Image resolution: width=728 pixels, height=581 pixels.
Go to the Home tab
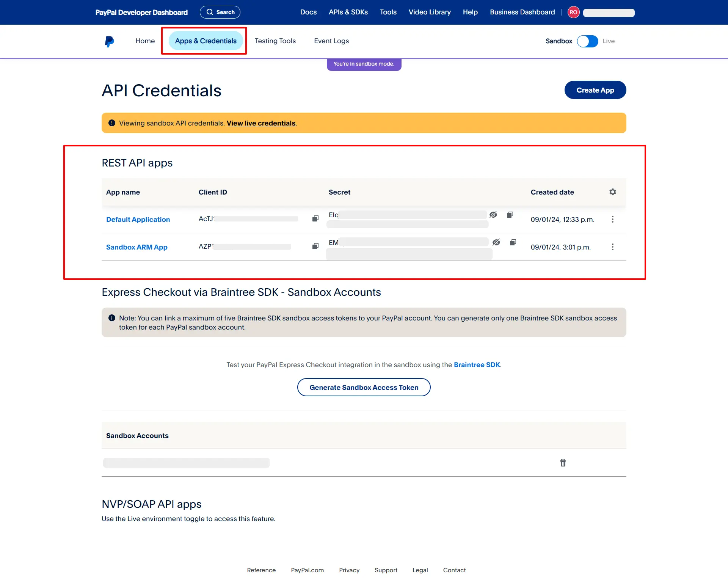(x=145, y=41)
